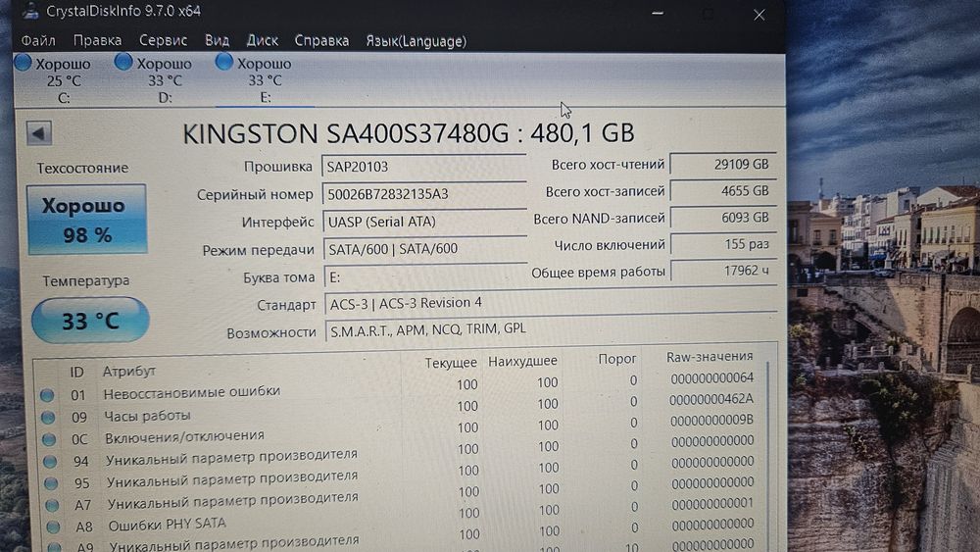Click the Хорошо 98 % health status button

click(87, 220)
